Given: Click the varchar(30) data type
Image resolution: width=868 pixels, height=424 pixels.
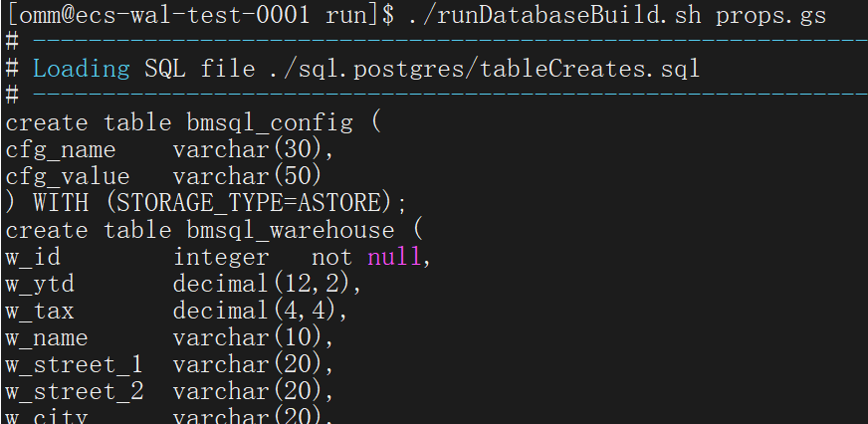Looking at the screenshot, I should pos(254,149).
